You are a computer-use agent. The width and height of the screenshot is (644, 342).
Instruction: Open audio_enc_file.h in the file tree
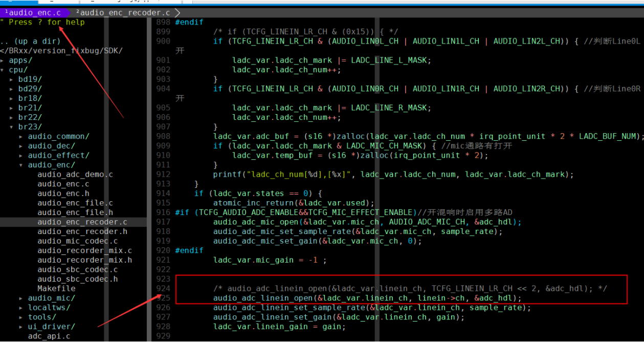pyautogui.click(x=75, y=212)
